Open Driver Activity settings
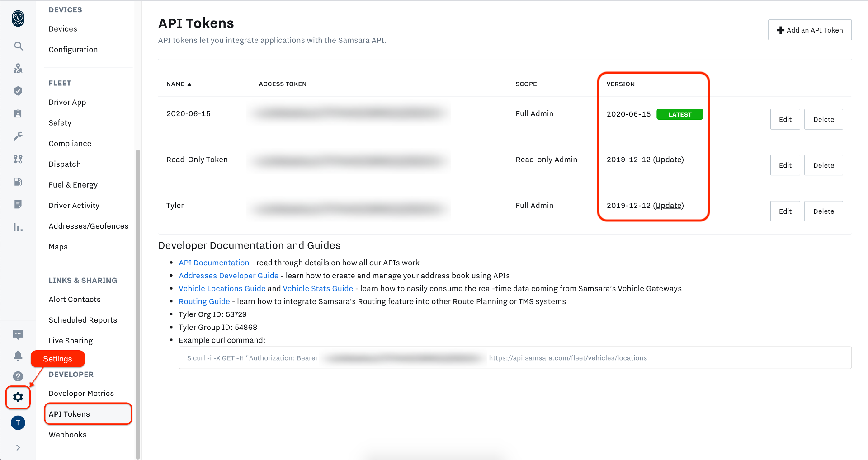The image size is (868, 460). coord(74,206)
